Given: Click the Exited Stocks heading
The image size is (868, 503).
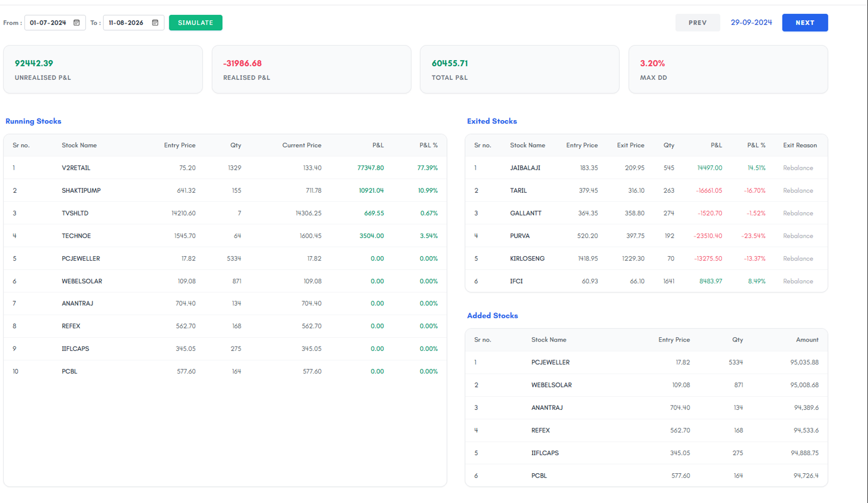Looking at the screenshot, I should pos(492,121).
